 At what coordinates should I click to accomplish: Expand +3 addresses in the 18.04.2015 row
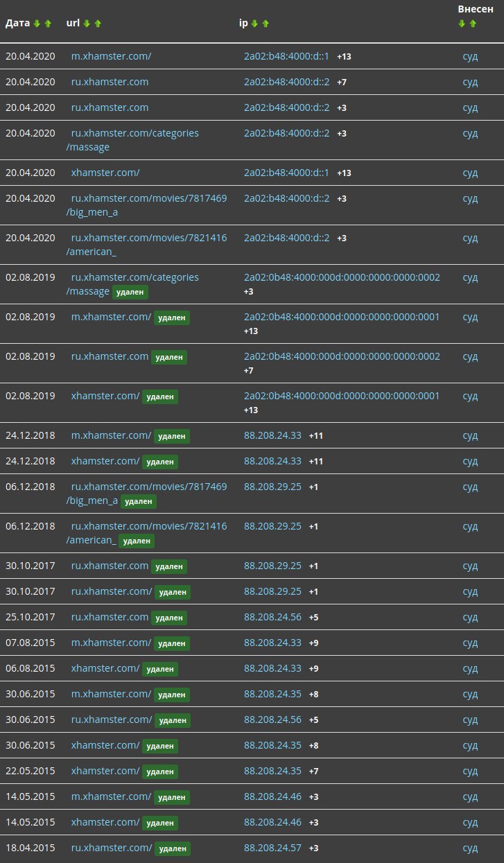click(313, 848)
